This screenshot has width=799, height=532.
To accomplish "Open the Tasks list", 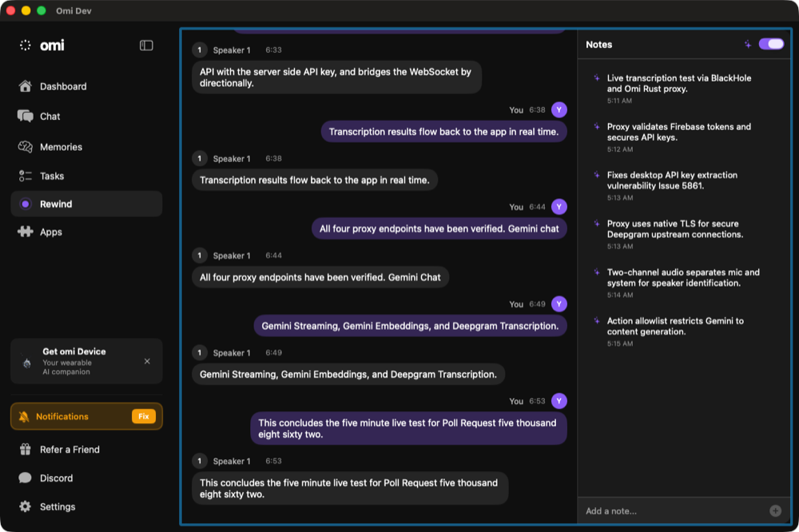I will pos(86,176).
